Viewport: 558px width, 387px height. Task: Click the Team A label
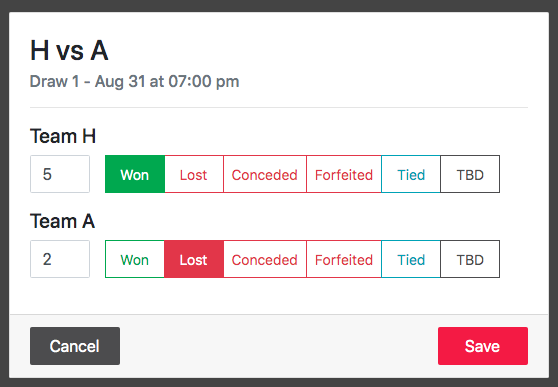point(63,221)
